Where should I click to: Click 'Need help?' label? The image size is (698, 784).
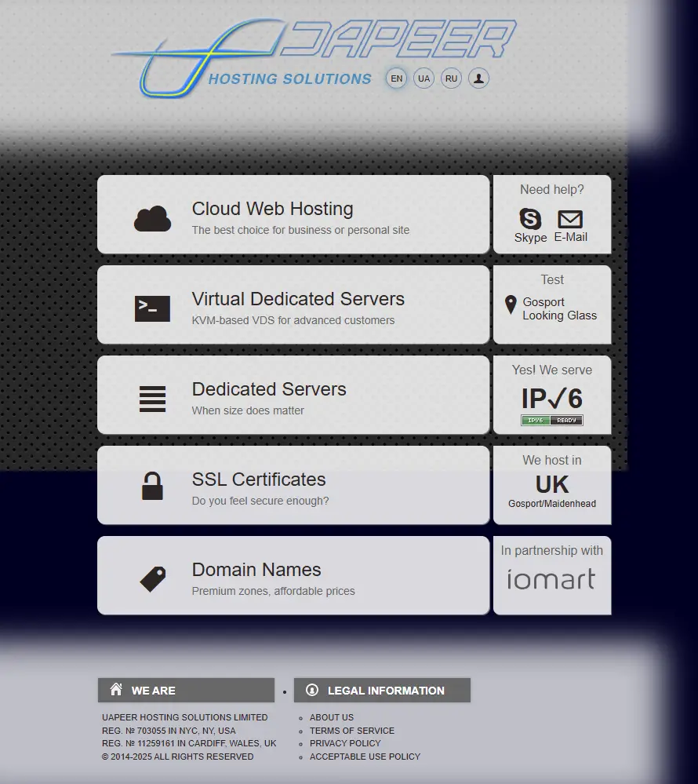(x=552, y=189)
